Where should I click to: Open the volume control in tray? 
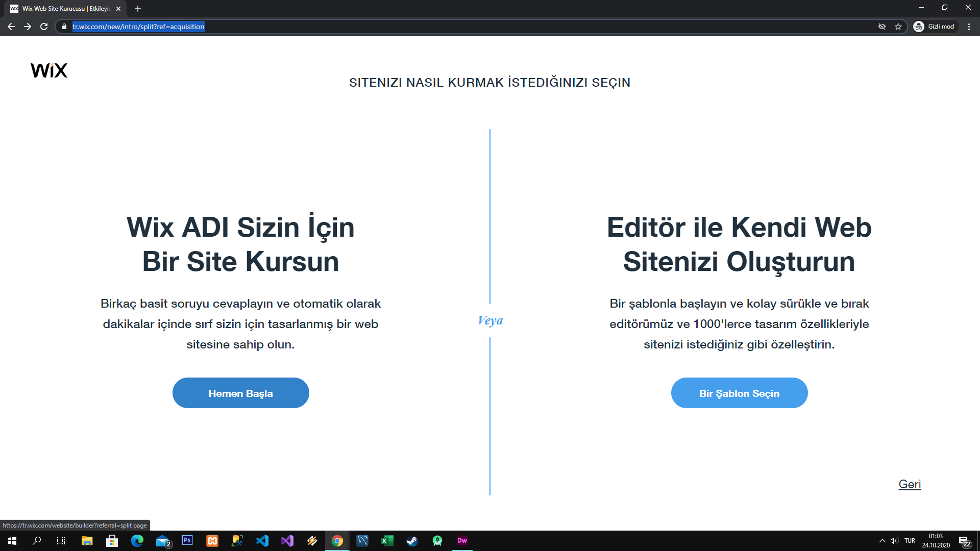coord(894,541)
